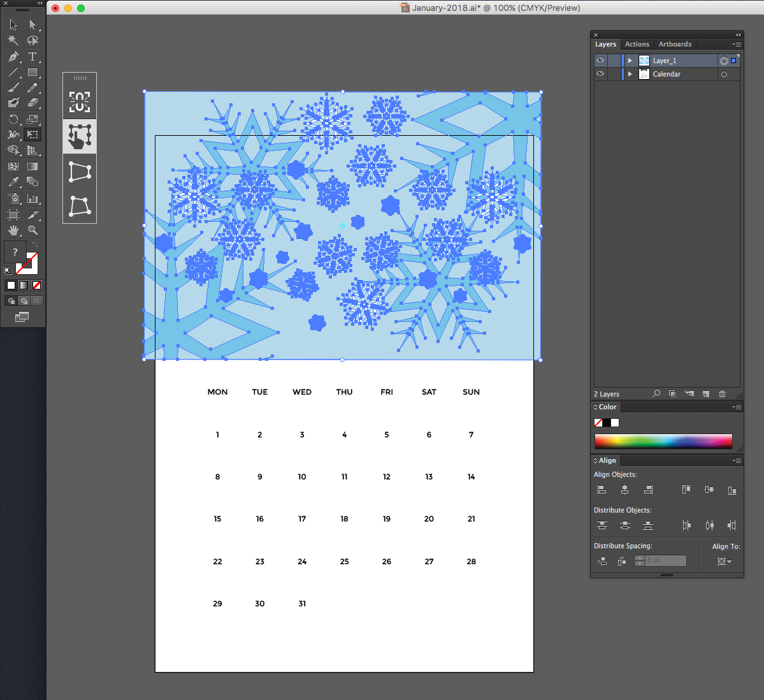Select the Selection tool in the toolbar
The width and height of the screenshot is (764, 700).
coord(12,24)
